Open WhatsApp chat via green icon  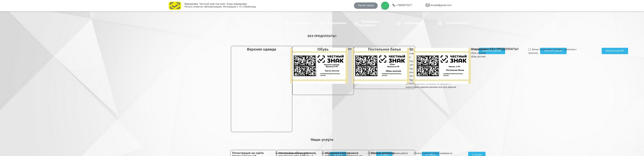(x=385, y=6)
